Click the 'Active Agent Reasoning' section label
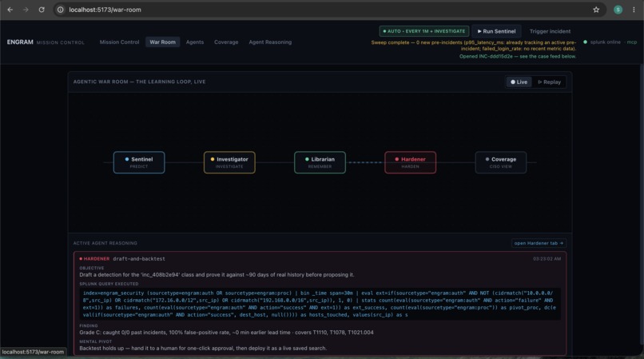Image resolution: width=644 pixels, height=359 pixels. pyautogui.click(x=105, y=243)
